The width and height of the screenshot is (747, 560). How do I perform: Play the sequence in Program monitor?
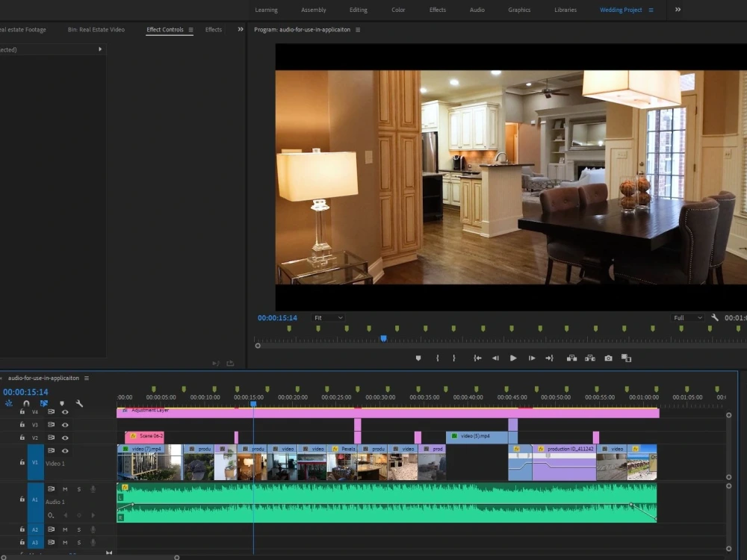(x=513, y=358)
